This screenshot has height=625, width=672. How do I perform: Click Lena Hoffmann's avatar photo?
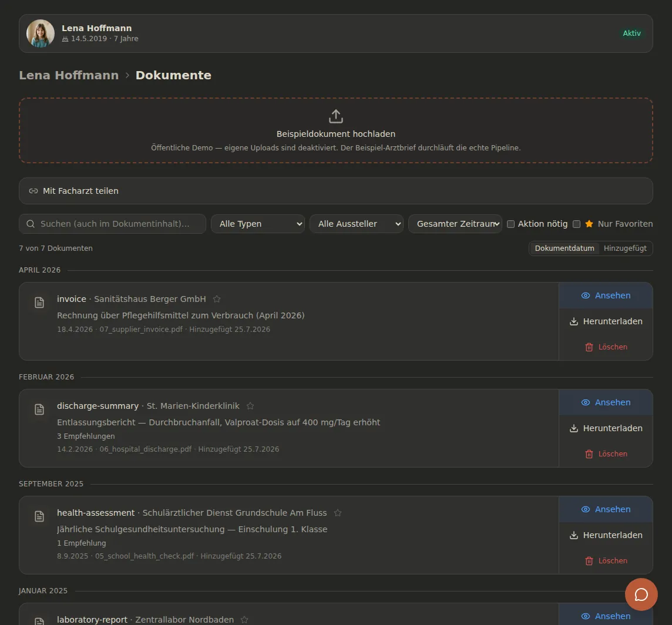coord(41,33)
